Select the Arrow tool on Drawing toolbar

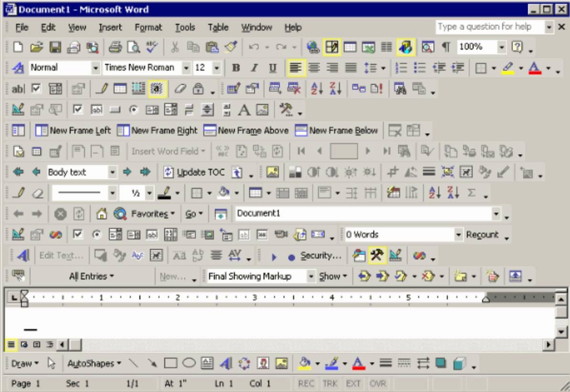pyautogui.click(x=152, y=363)
